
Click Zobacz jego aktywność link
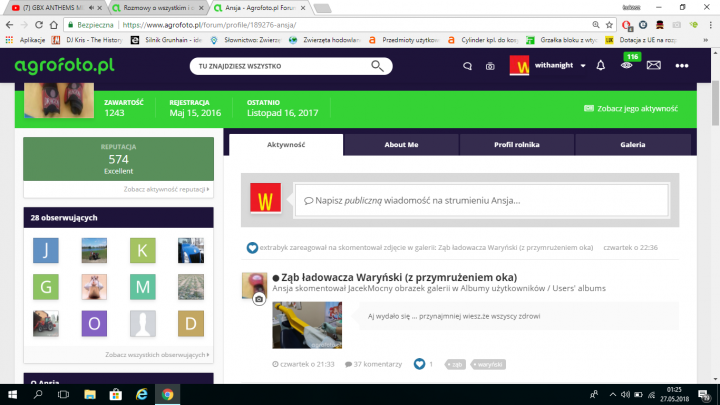point(630,108)
